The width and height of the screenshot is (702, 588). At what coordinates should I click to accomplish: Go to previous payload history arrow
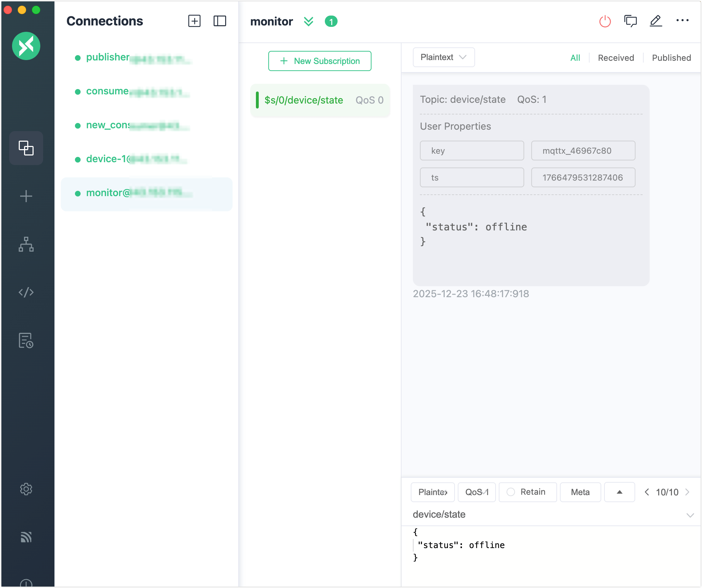(x=647, y=492)
